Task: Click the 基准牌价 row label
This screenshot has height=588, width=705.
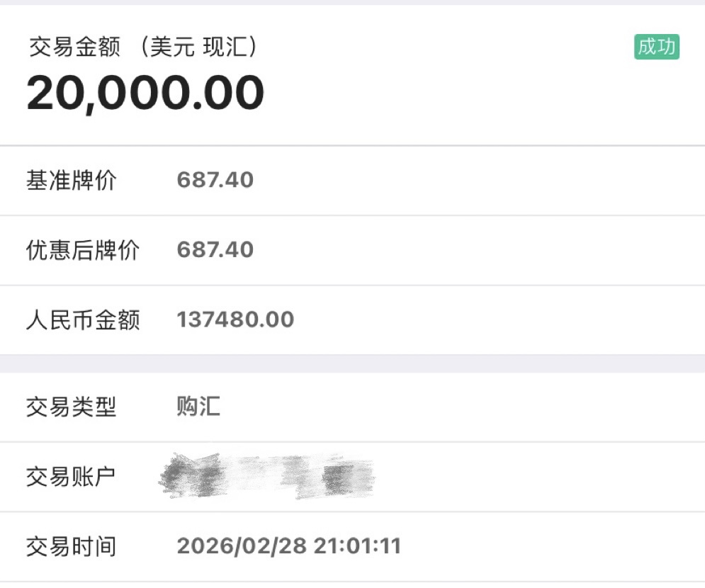Action: (71, 181)
